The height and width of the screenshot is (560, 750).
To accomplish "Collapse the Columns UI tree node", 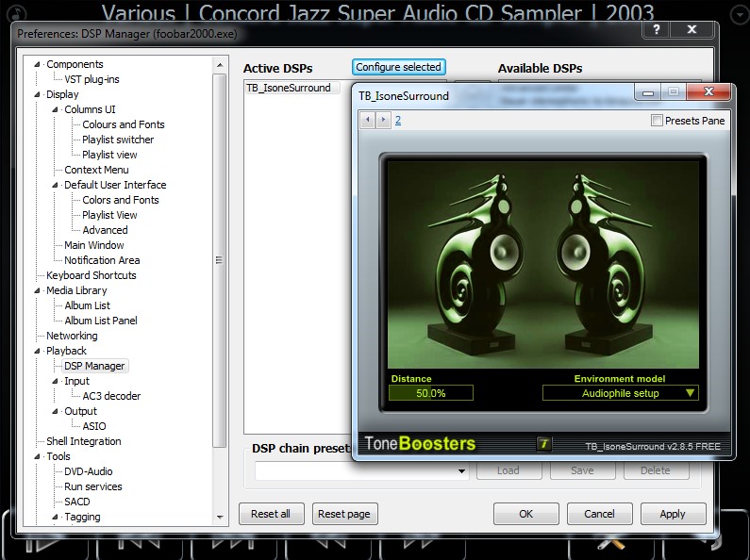I will [55, 109].
